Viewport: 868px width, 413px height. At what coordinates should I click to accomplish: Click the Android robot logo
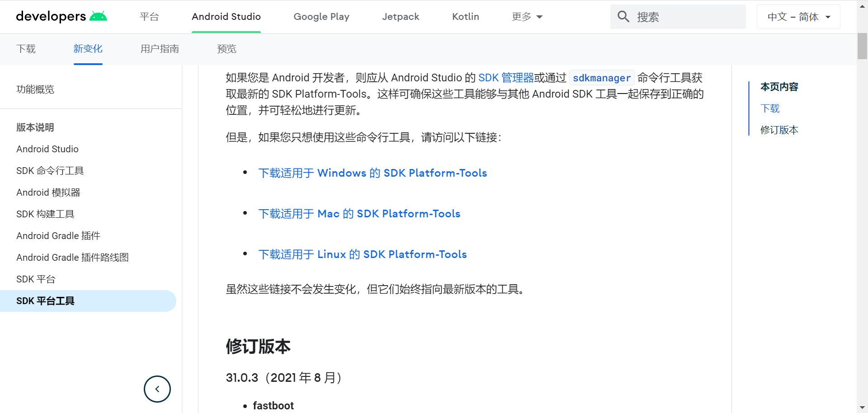99,16
